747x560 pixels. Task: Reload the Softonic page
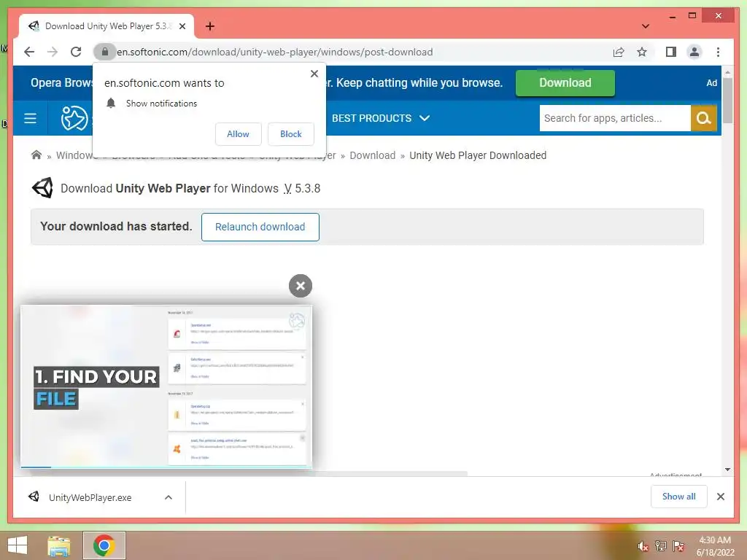point(76,52)
